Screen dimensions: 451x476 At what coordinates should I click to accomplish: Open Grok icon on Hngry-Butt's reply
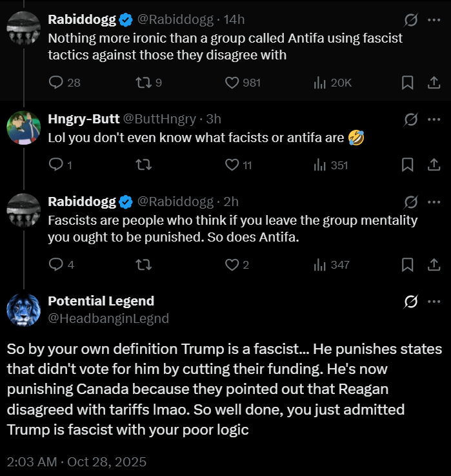pyautogui.click(x=410, y=119)
